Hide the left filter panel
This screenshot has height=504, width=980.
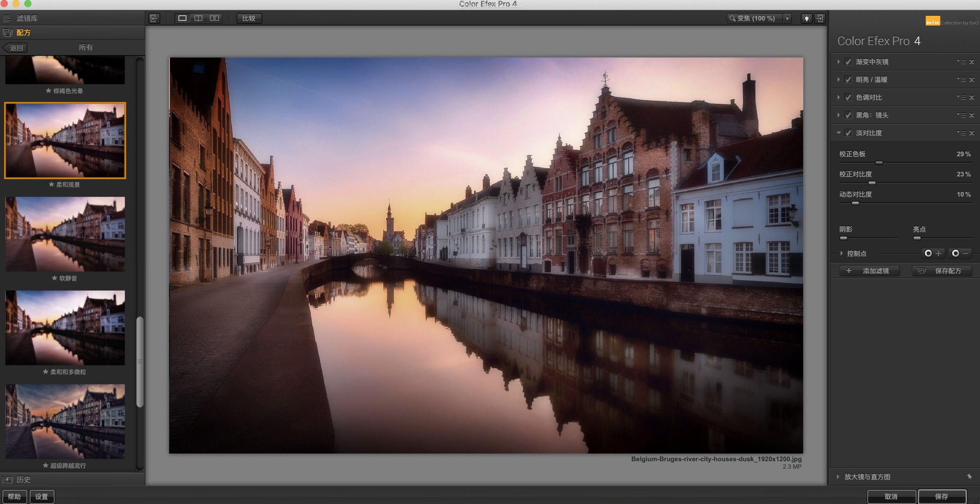(x=154, y=18)
